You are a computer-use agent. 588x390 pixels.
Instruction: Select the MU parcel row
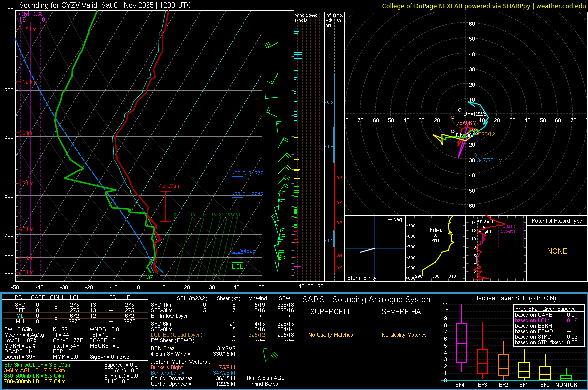pyautogui.click(x=75, y=321)
